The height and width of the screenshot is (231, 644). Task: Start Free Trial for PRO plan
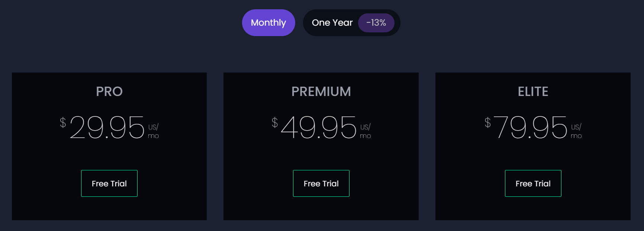109,183
